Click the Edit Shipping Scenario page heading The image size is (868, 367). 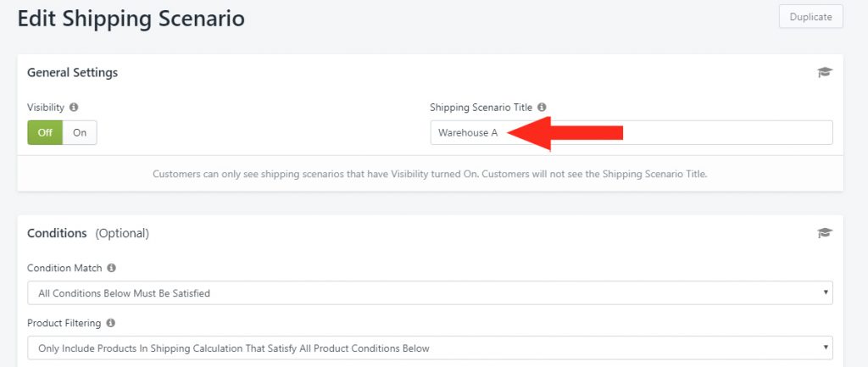(x=131, y=19)
